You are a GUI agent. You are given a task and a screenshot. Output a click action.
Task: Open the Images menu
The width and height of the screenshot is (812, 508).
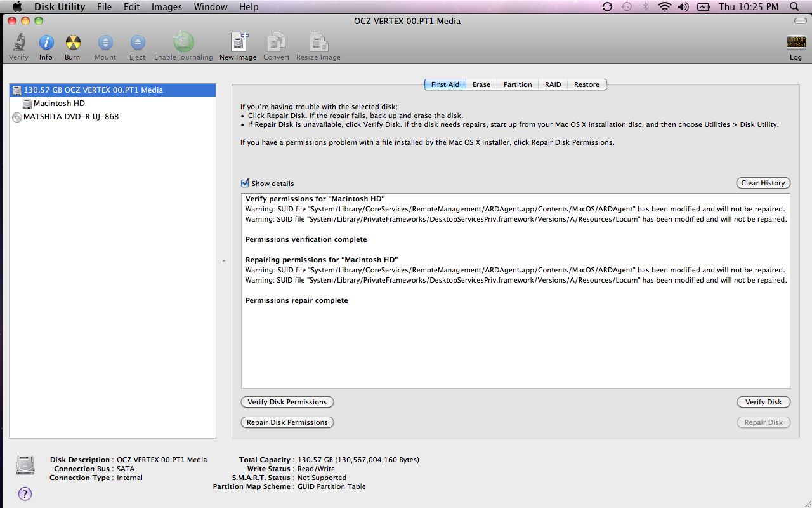point(167,7)
